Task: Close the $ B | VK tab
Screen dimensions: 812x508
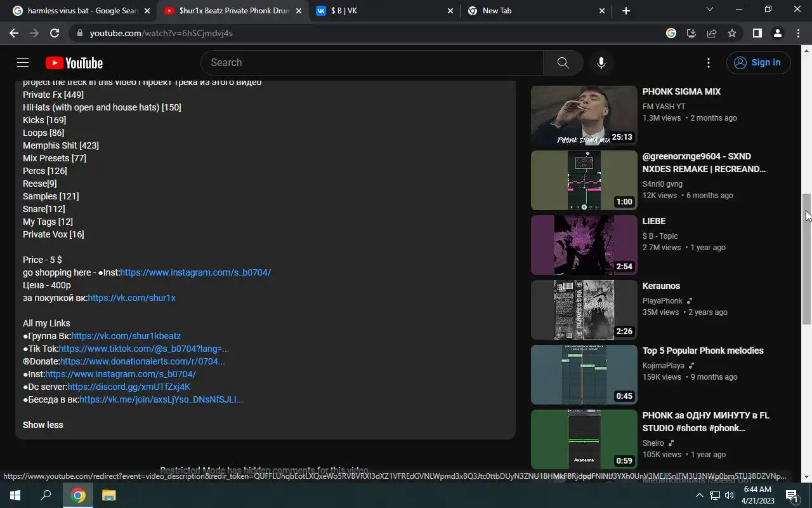Action: click(x=450, y=11)
